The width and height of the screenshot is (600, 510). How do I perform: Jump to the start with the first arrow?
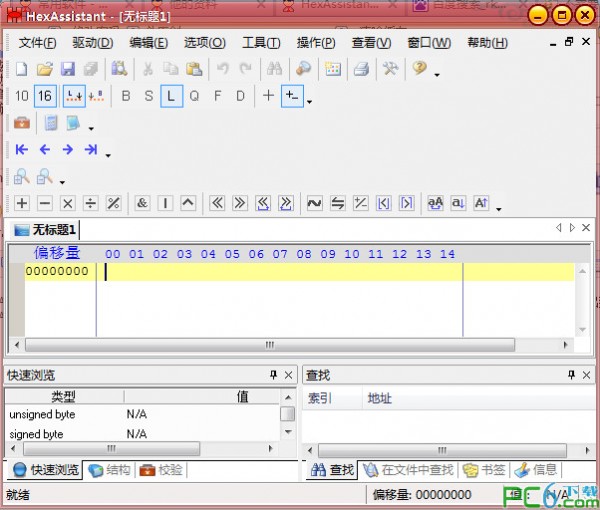(22, 149)
